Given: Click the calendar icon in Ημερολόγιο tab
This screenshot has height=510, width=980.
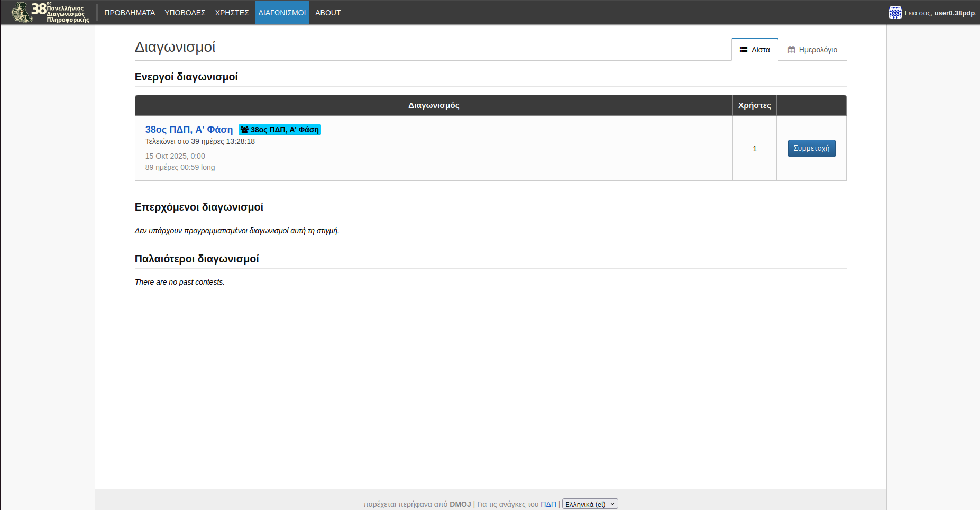Looking at the screenshot, I should pyautogui.click(x=791, y=50).
